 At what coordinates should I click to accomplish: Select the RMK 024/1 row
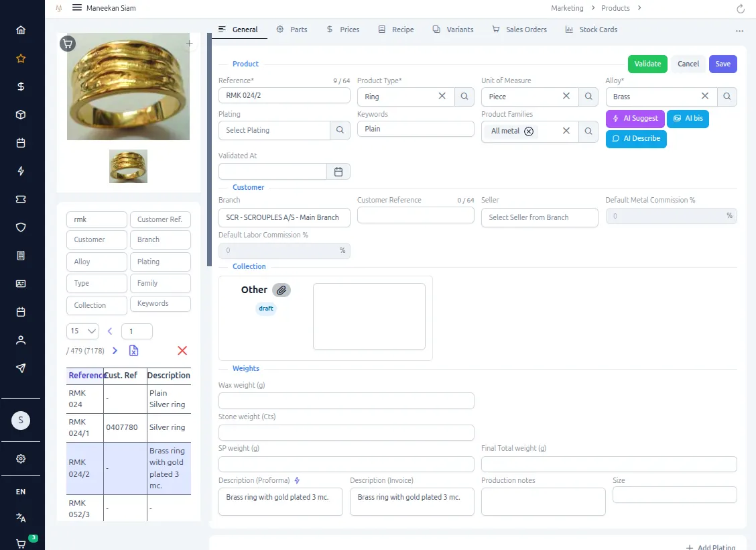[x=128, y=427]
